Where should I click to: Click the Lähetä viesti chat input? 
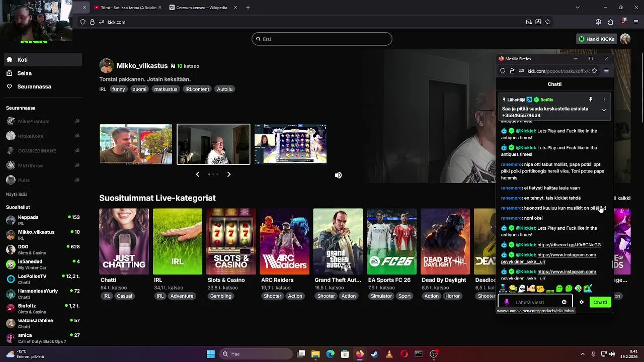click(x=535, y=302)
